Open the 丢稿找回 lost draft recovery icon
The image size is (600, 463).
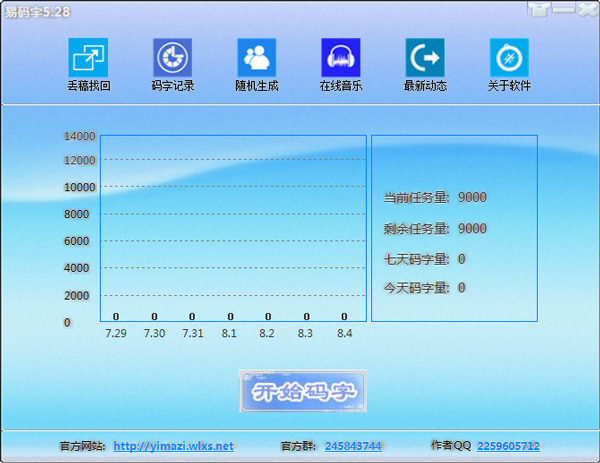click(88, 57)
